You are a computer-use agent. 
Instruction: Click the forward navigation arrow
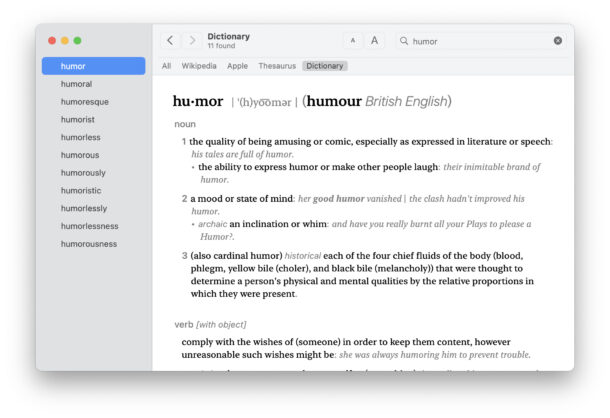[192, 41]
